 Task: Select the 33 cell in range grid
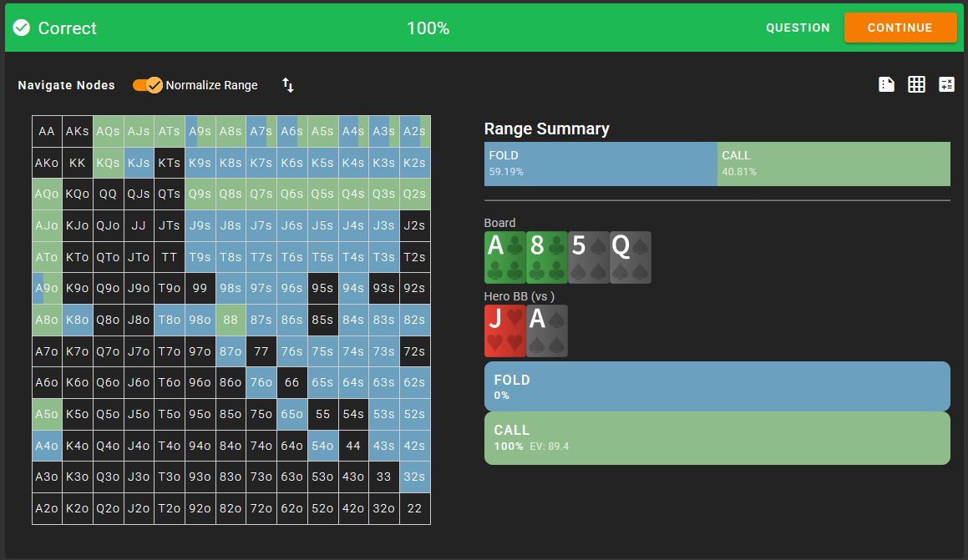[x=384, y=477]
